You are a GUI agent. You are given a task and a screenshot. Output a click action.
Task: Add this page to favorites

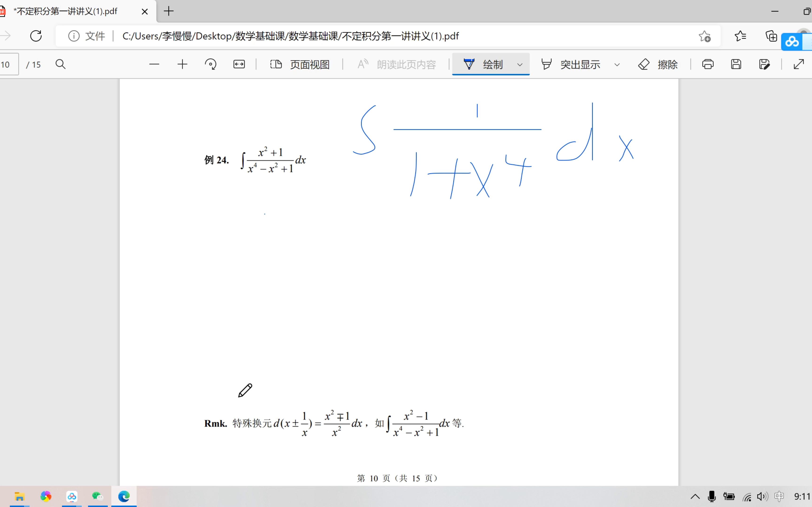[x=705, y=36]
